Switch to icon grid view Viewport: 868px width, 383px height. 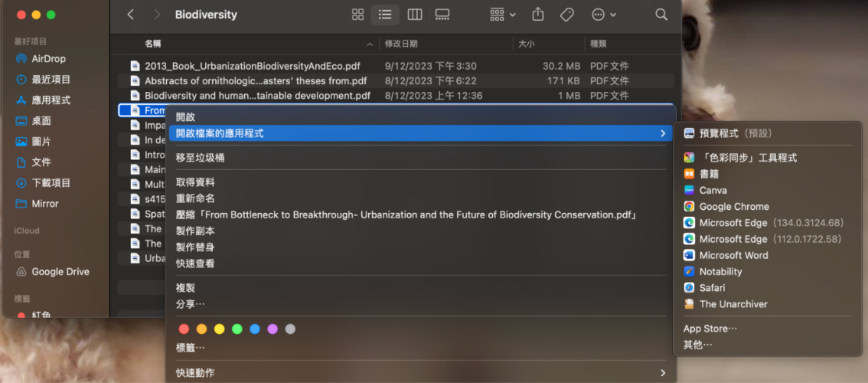click(357, 15)
